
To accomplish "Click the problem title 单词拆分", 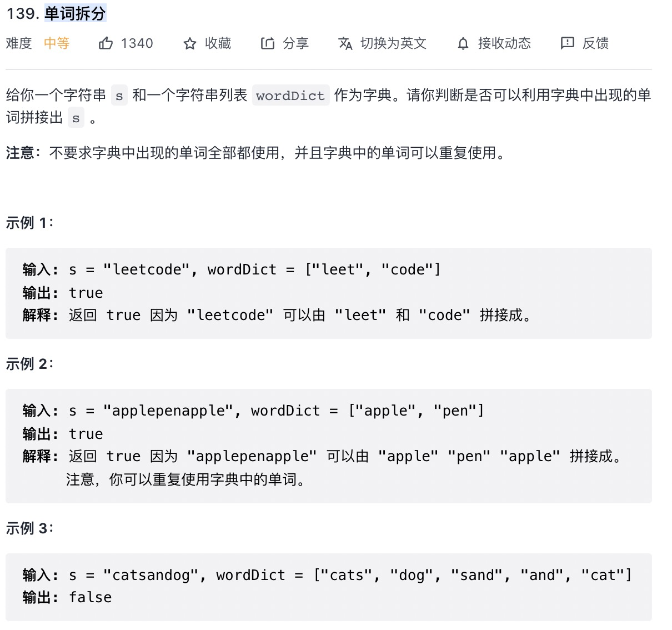I will (x=75, y=13).
